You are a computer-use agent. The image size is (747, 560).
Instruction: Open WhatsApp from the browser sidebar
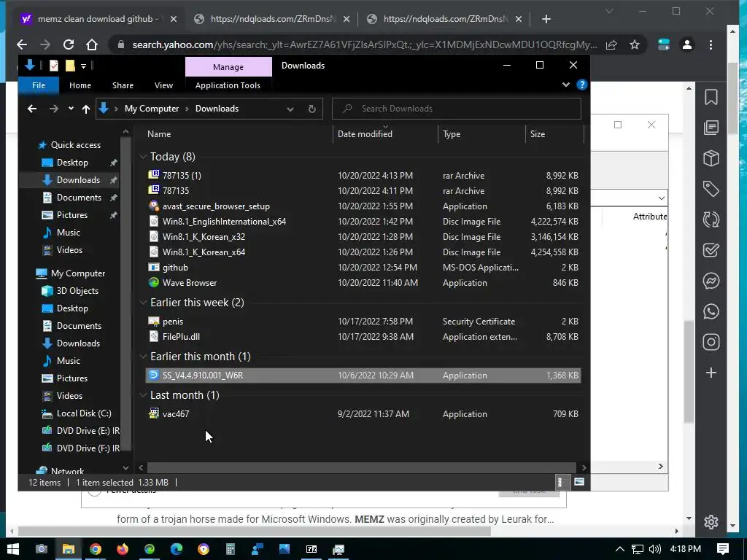click(x=711, y=311)
